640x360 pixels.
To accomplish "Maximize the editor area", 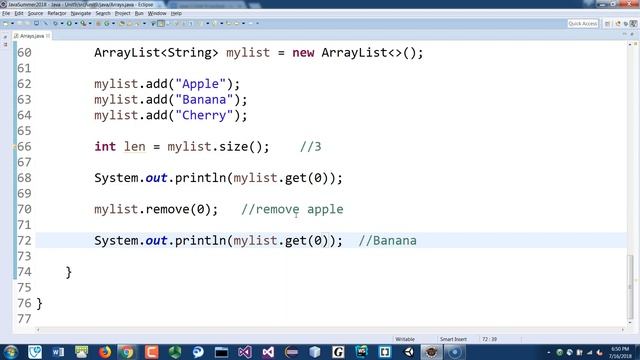I will (632, 34).
